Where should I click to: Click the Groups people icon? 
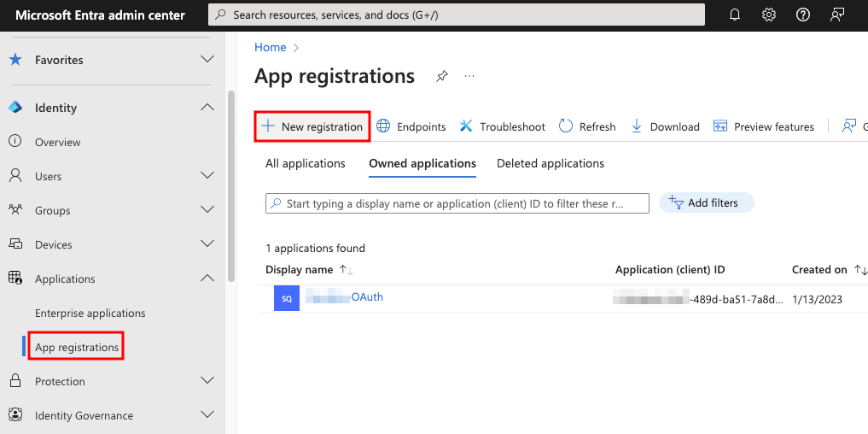pos(15,210)
